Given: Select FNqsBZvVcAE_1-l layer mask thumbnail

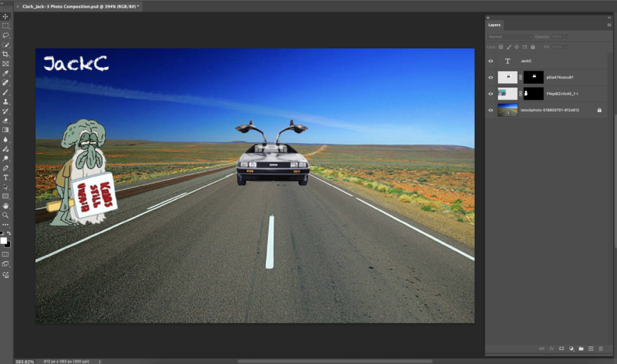Looking at the screenshot, I should pos(534,93).
